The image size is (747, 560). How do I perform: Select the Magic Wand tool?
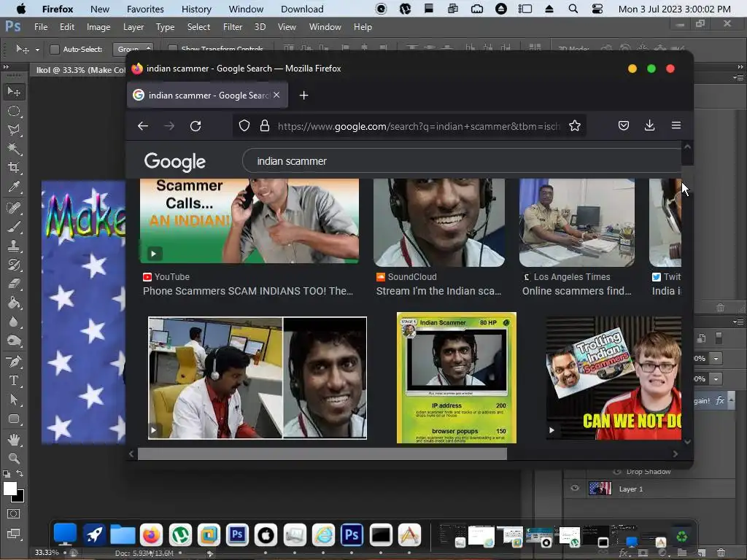coord(14,149)
